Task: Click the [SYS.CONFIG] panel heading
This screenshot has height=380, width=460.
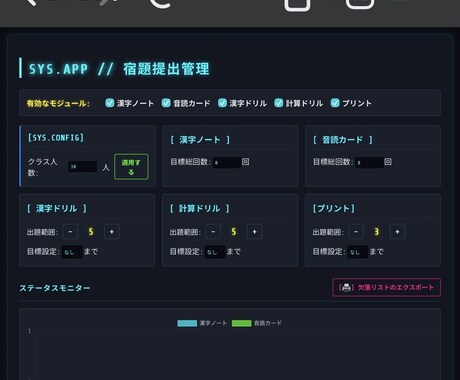Action: 56,138
